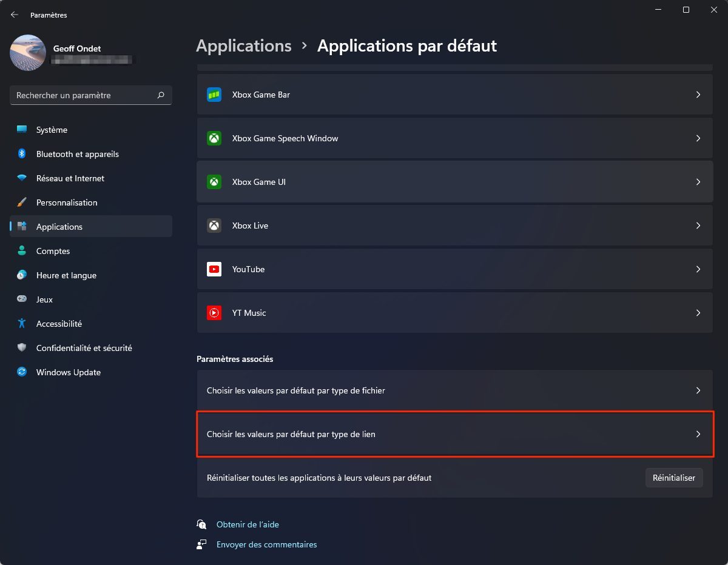This screenshot has width=728, height=565.
Task: Expand the Xbox Game Bar chevron
Action: (x=698, y=95)
